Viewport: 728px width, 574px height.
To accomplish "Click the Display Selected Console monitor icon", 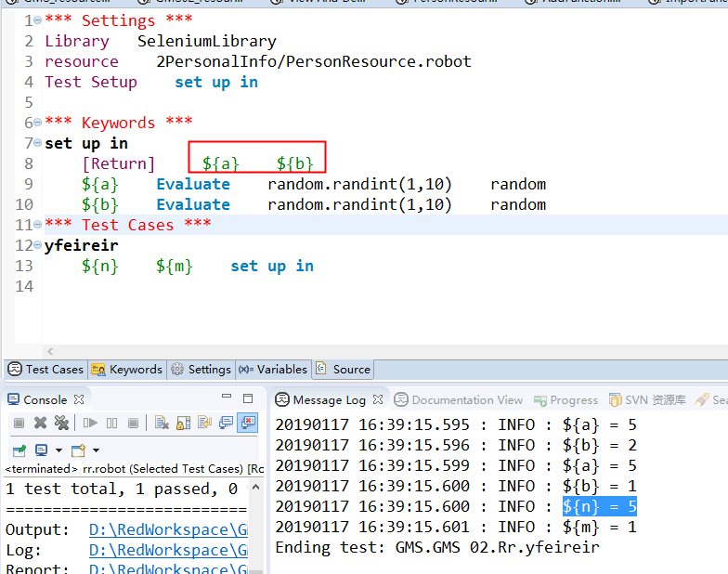I will pyautogui.click(x=41, y=450).
